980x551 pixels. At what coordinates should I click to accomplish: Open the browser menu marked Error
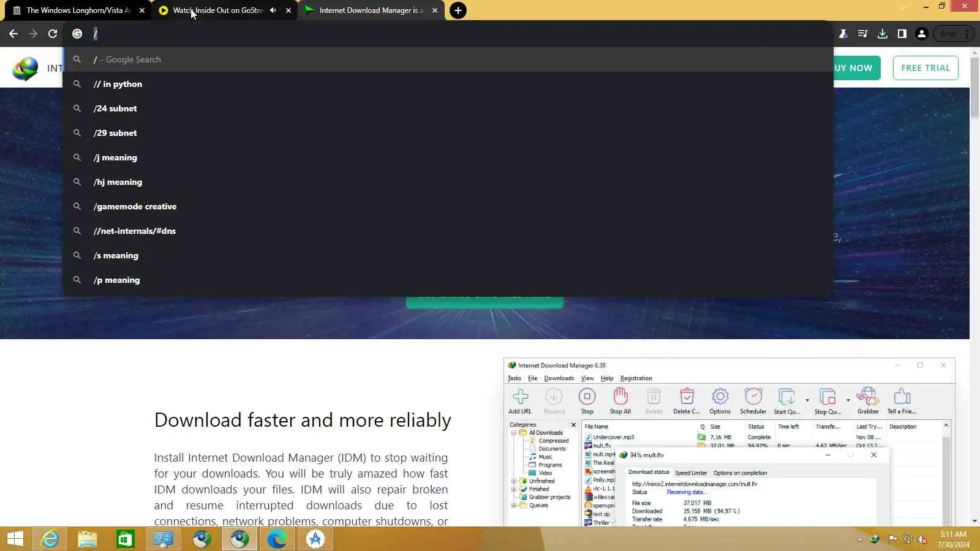(x=954, y=34)
